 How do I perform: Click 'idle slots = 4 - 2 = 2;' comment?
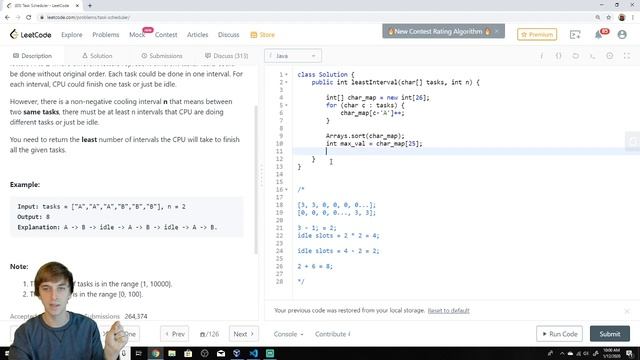(338, 251)
